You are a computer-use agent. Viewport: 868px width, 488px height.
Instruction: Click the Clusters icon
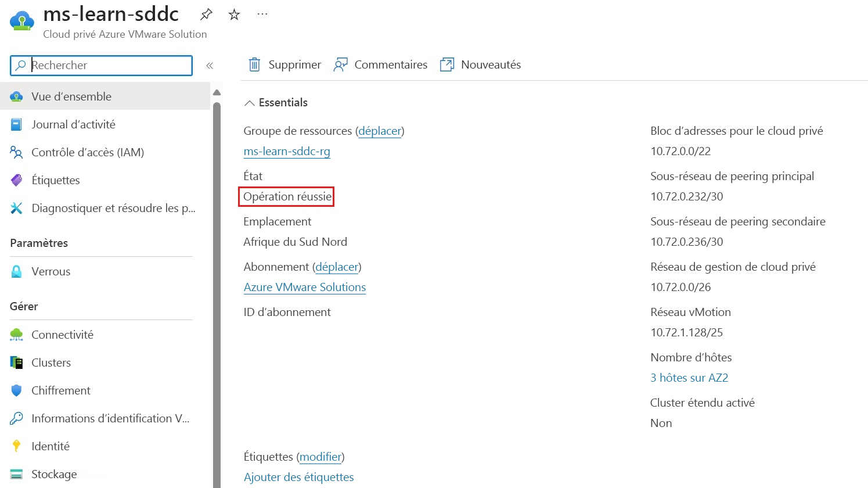pos(17,362)
